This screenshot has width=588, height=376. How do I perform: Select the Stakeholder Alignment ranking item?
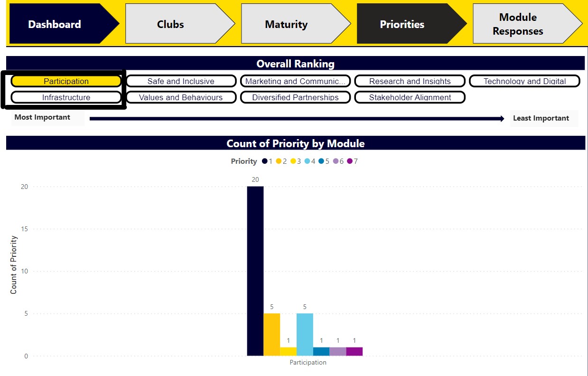[x=410, y=97]
